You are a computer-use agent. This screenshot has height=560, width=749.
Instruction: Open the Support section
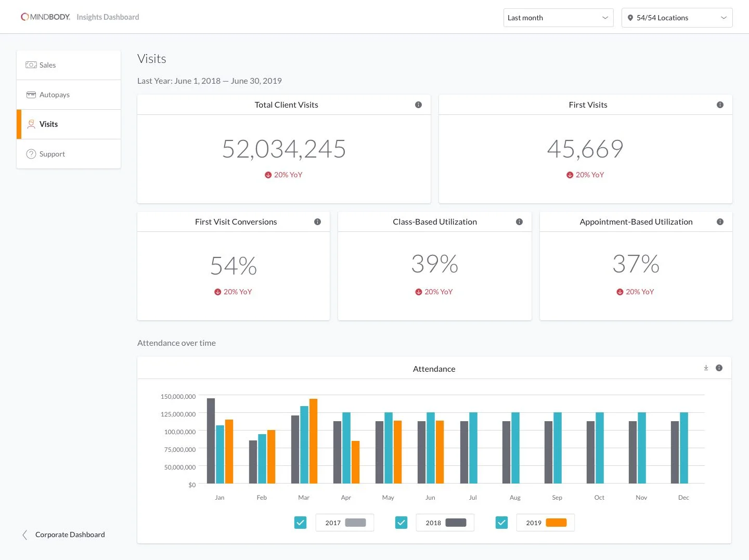(69, 154)
